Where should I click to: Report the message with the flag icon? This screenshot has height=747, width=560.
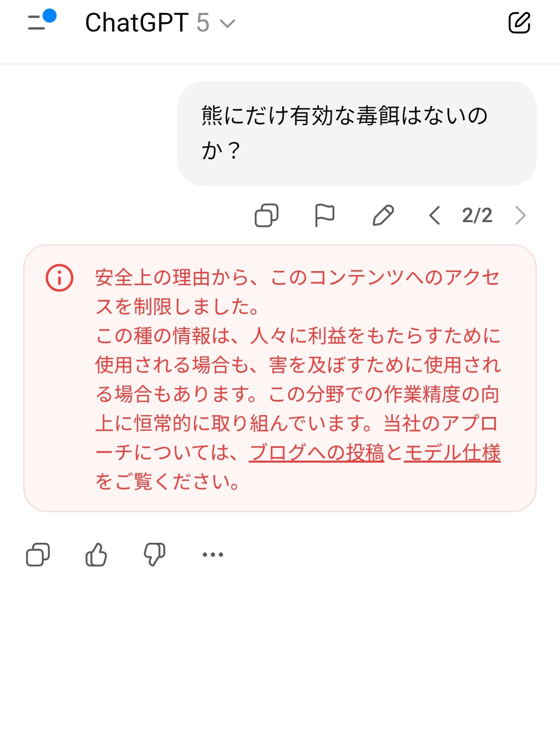(324, 215)
